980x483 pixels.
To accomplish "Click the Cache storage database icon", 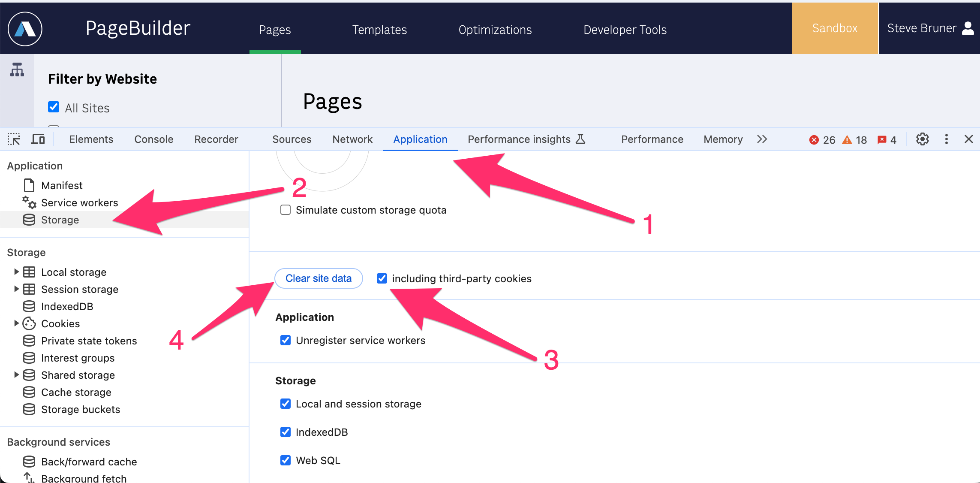I will point(29,392).
